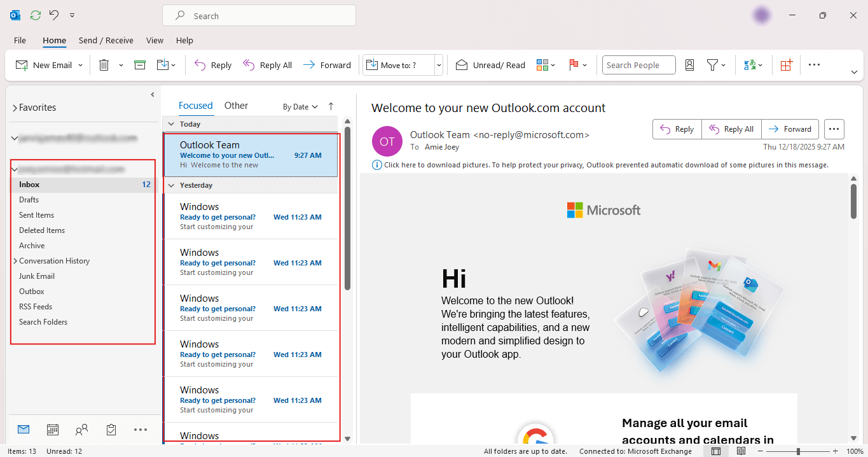
Task: Open the Calendar view icon
Action: 53,430
